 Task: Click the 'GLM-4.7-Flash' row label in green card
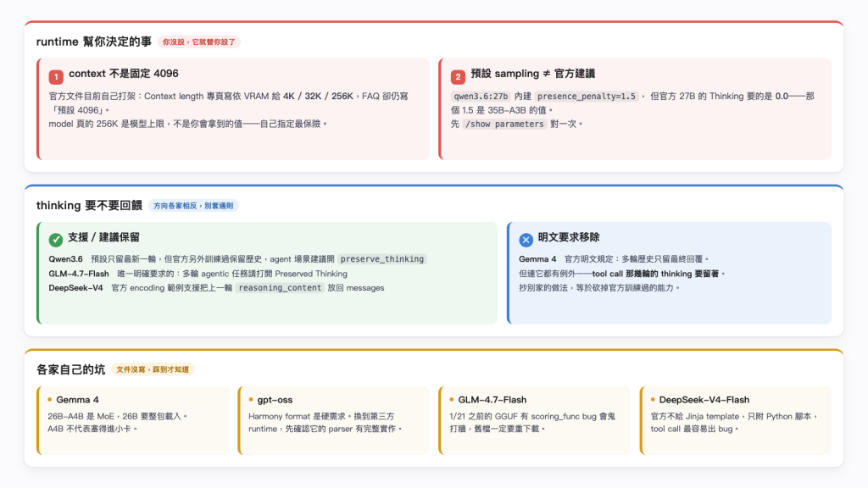click(79, 274)
